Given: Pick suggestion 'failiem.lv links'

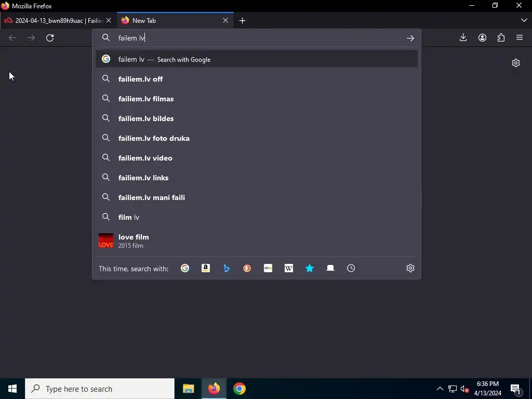Looking at the screenshot, I should pyautogui.click(x=257, y=177).
